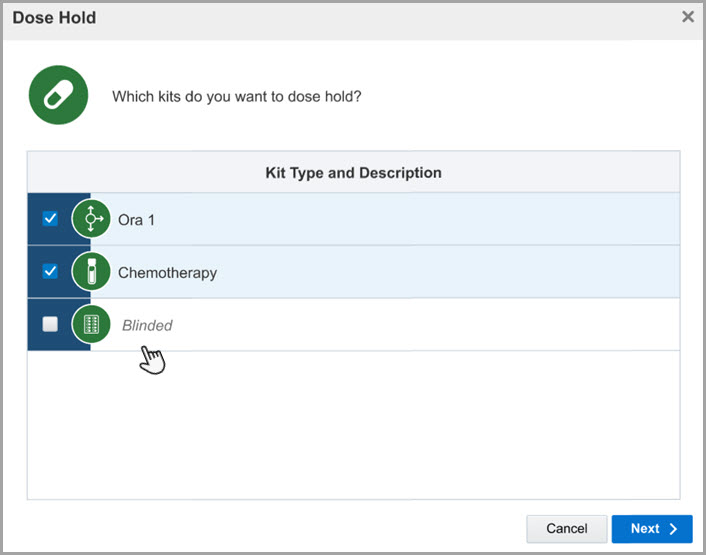Click the 'Which kits do you want' question text
706x555 pixels.
[x=236, y=97]
